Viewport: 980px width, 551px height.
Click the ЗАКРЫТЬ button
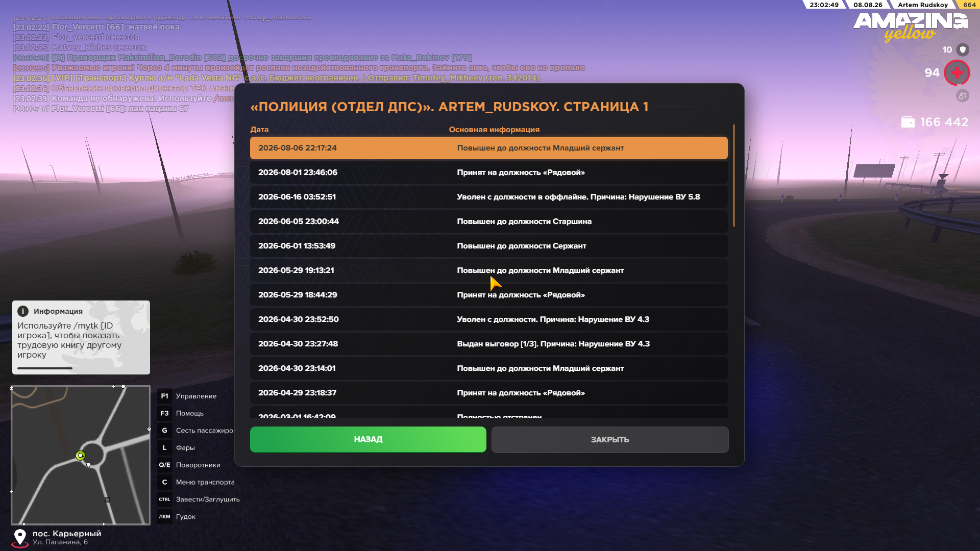pyautogui.click(x=610, y=440)
